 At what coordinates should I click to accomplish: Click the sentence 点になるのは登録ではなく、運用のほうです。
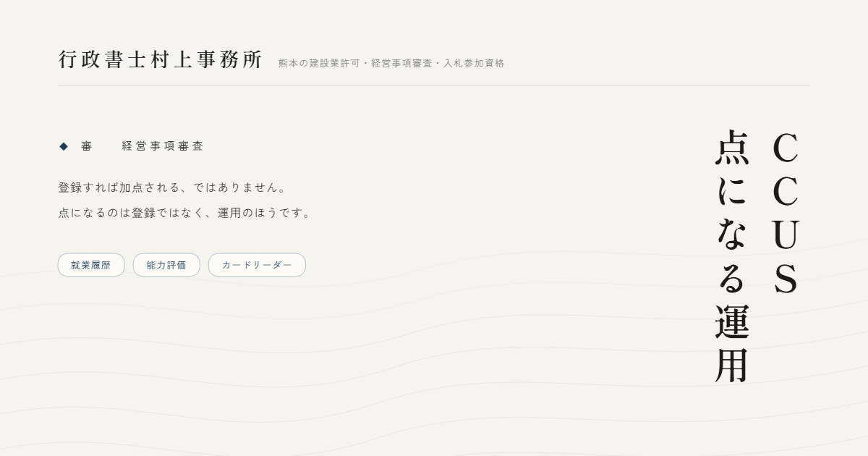(x=185, y=214)
